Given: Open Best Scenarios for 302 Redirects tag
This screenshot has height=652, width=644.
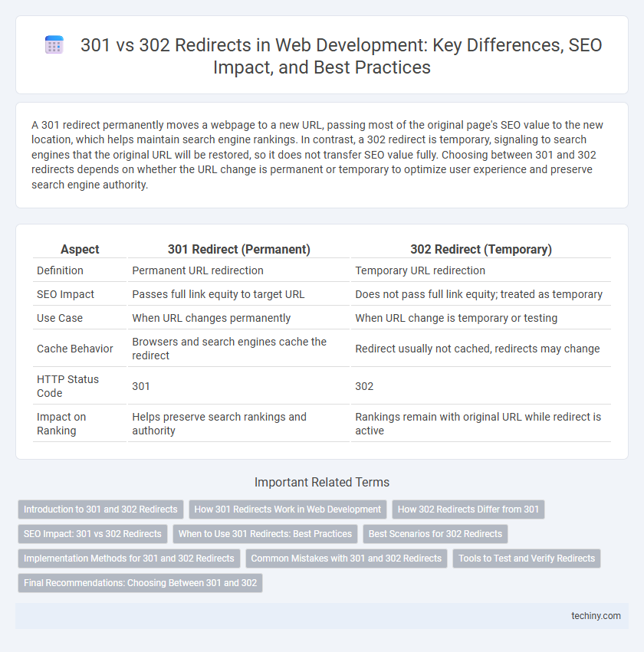Looking at the screenshot, I should tap(435, 534).
